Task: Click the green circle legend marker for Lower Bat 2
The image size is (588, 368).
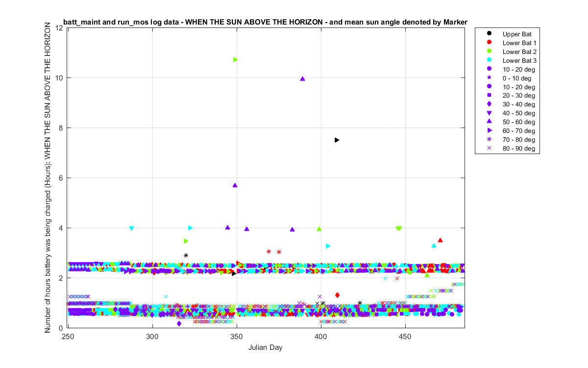Action: click(x=489, y=52)
